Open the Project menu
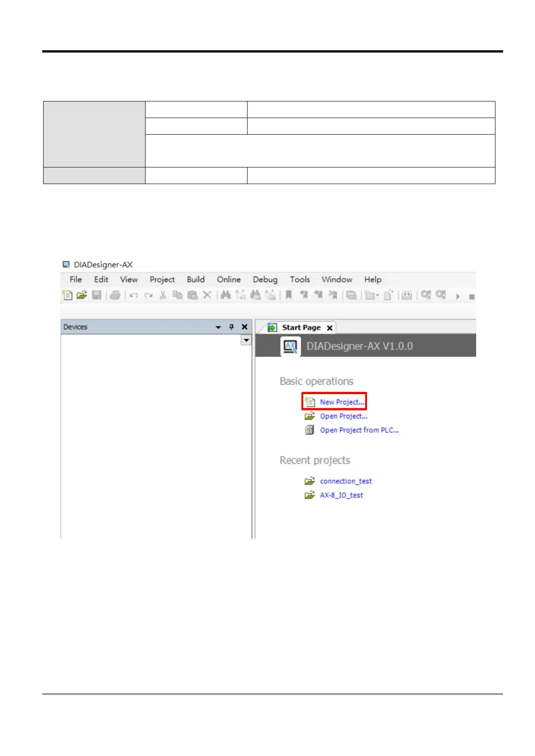 click(162, 279)
